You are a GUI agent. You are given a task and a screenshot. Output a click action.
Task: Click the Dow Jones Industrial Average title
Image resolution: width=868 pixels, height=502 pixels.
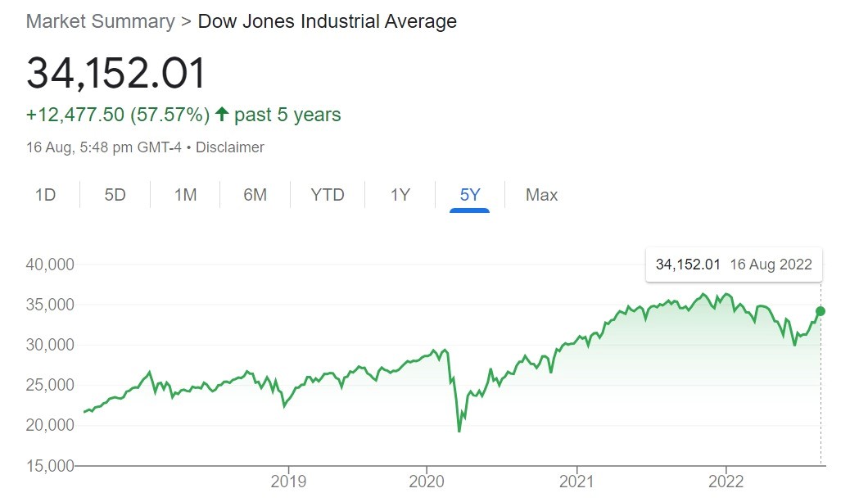tap(328, 21)
